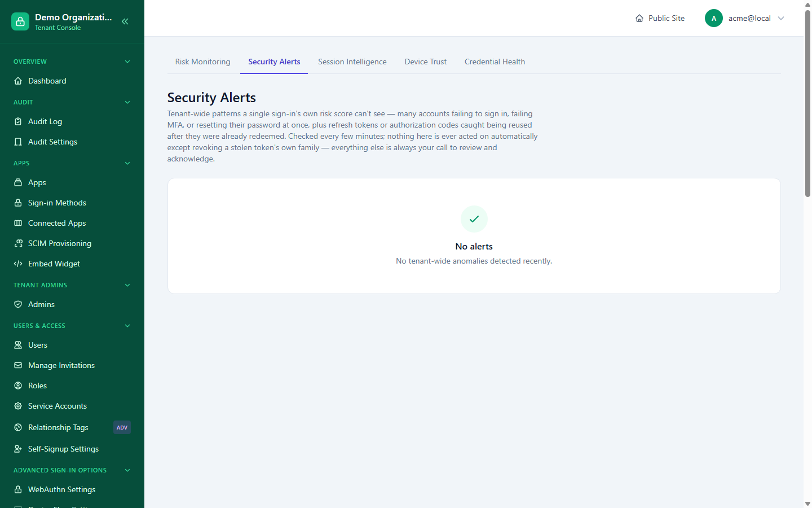Viewport: 812px width, 508px height.
Task: Switch to the Session Intelligence tab
Action: point(352,62)
